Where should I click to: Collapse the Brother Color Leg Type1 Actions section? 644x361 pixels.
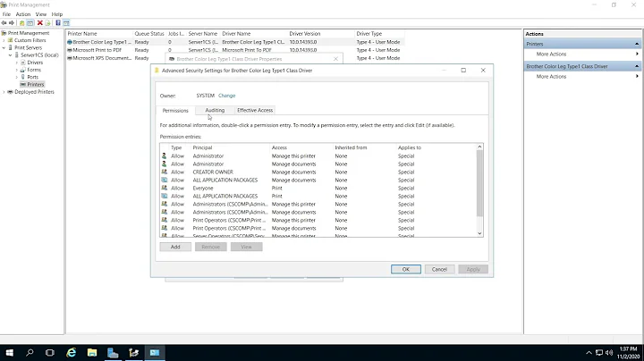point(637,66)
